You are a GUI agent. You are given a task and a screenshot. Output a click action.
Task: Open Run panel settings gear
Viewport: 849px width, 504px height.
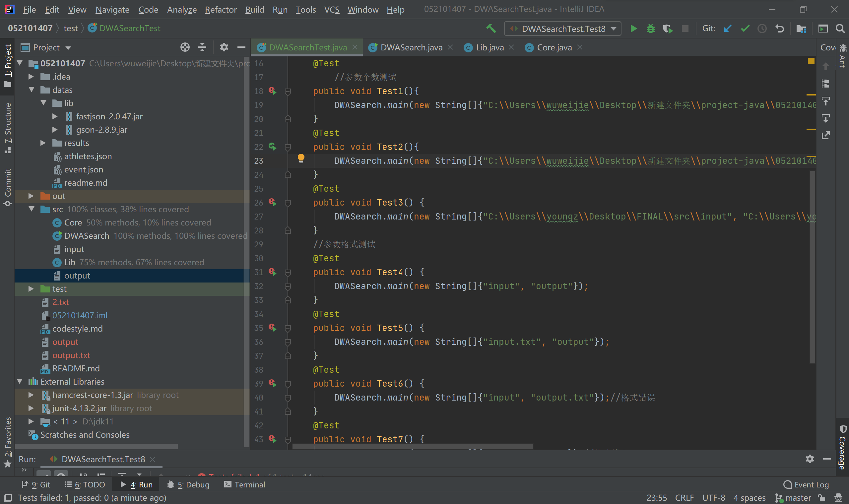click(x=810, y=459)
